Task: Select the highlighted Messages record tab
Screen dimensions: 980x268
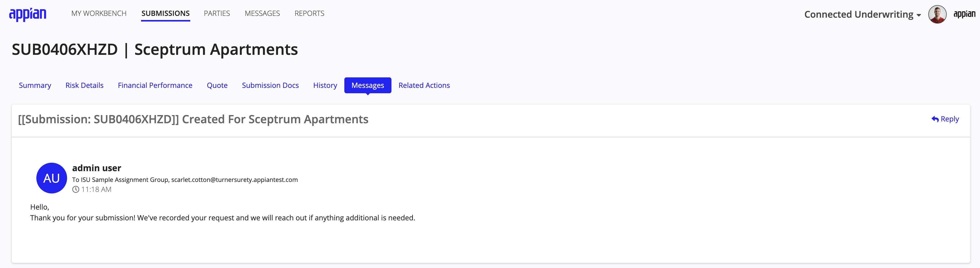Action: pyautogui.click(x=368, y=85)
